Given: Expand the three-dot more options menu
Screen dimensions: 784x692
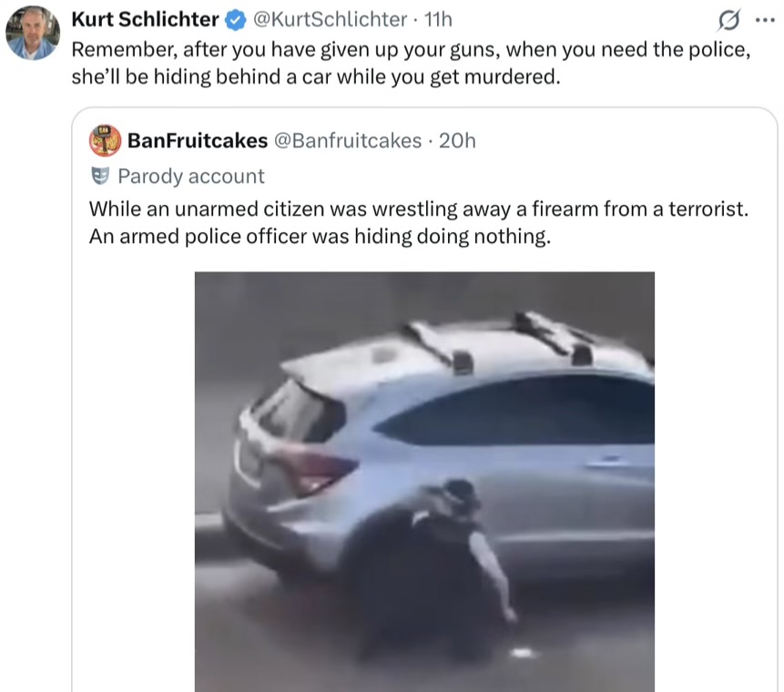Looking at the screenshot, I should click(x=763, y=18).
